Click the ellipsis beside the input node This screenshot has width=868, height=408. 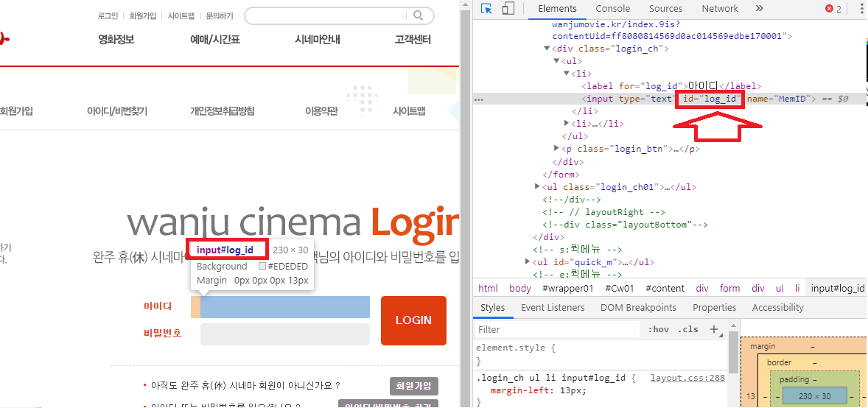(x=480, y=99)
